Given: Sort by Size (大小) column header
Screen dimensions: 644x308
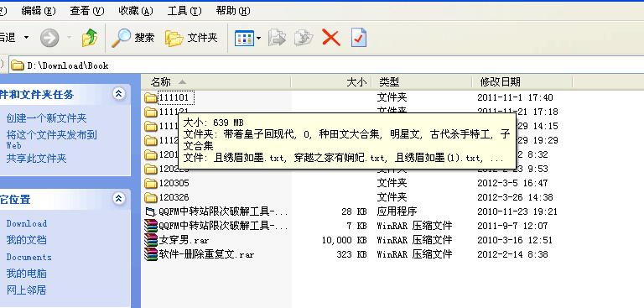Looking at the screenshot, I should click(331, 82).
